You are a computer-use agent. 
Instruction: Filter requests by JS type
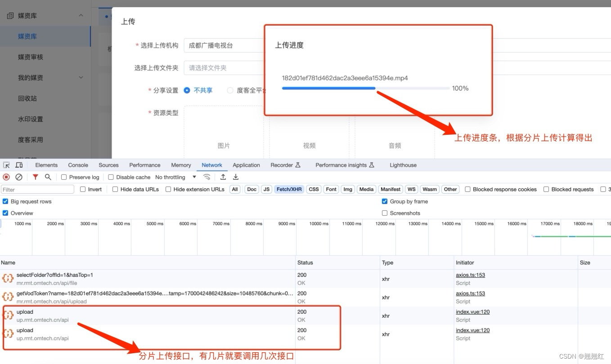tap(267, 189)
